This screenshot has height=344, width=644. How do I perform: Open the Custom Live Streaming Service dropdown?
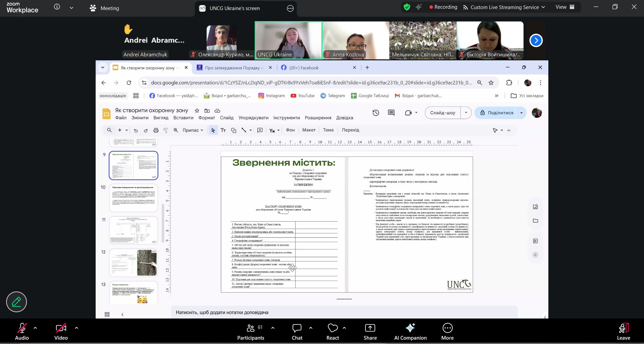pos(504,7)
